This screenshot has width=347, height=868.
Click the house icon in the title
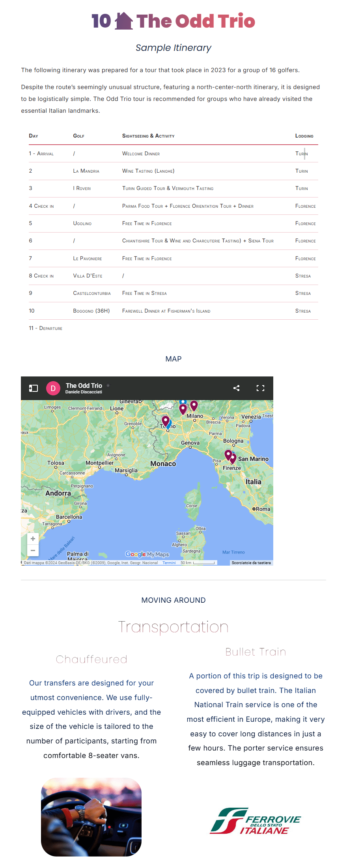click(x=124, y=21)
